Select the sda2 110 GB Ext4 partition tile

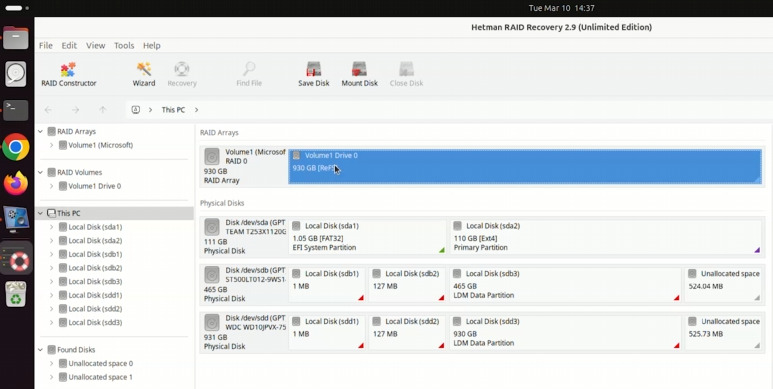(606, 237)
